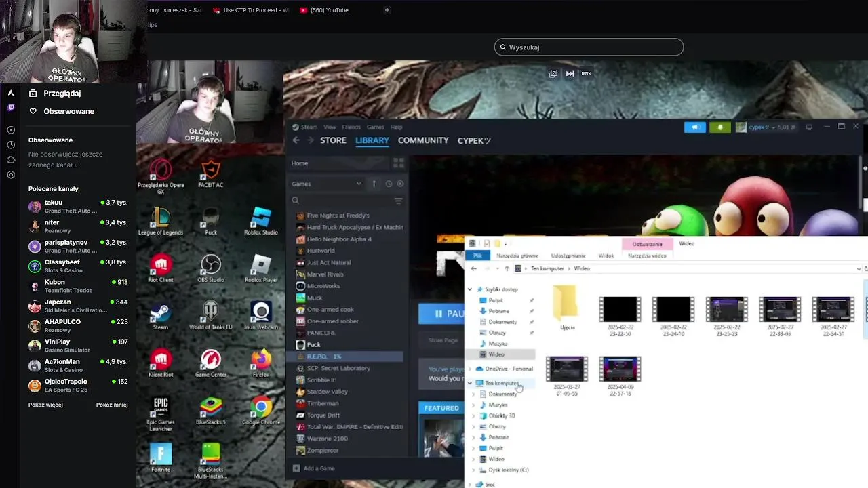
Task: Go up one folder in Explorer
Action: coord(507,268)
